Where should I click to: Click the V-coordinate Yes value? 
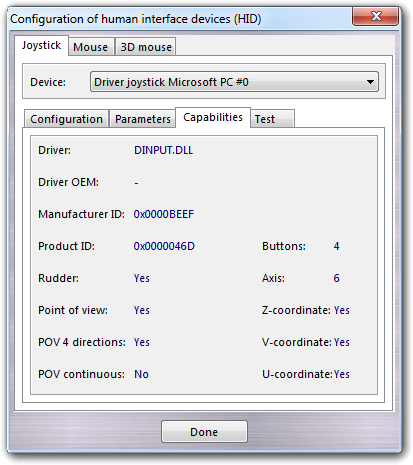[342, 342]
